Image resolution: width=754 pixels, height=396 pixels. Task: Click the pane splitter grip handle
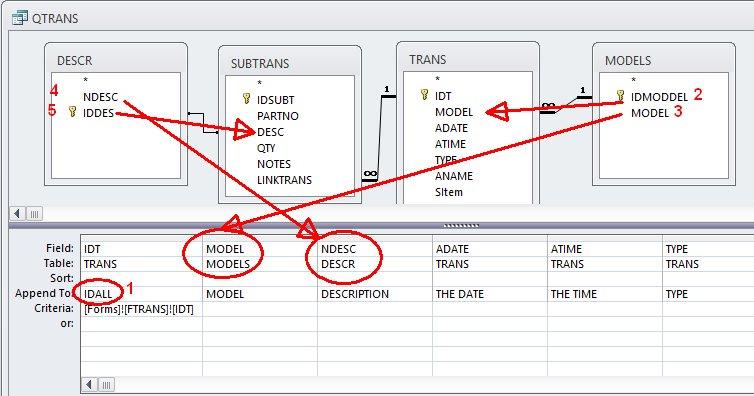pyautogui.click(x=461, y=225)
